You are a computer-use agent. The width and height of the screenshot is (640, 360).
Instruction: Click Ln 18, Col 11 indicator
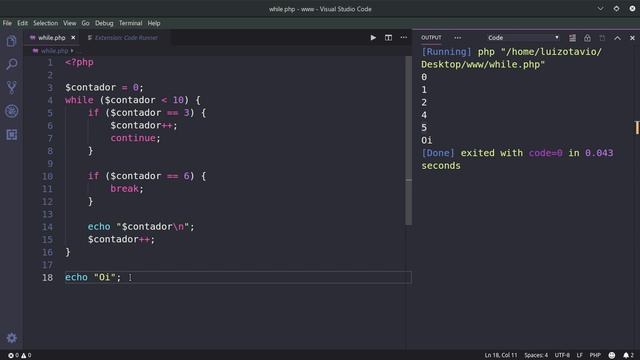pos(501,355)
